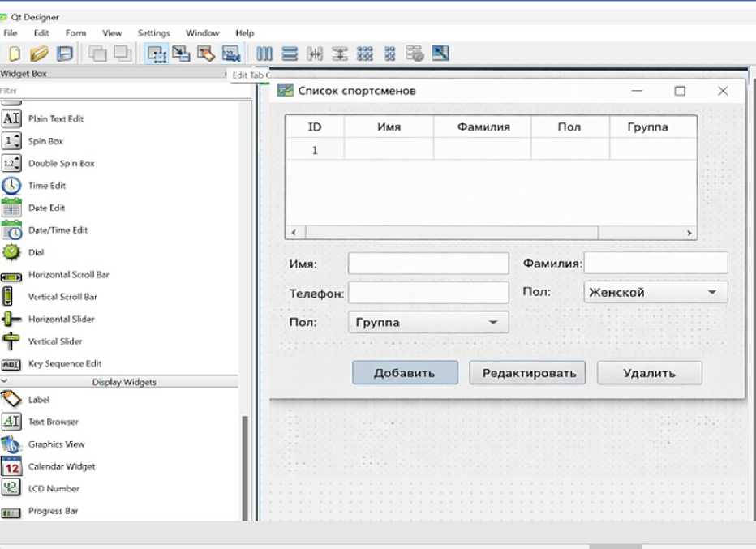Open the Женской combo box dropdown

pyautogui.click(x=711, y=293)
